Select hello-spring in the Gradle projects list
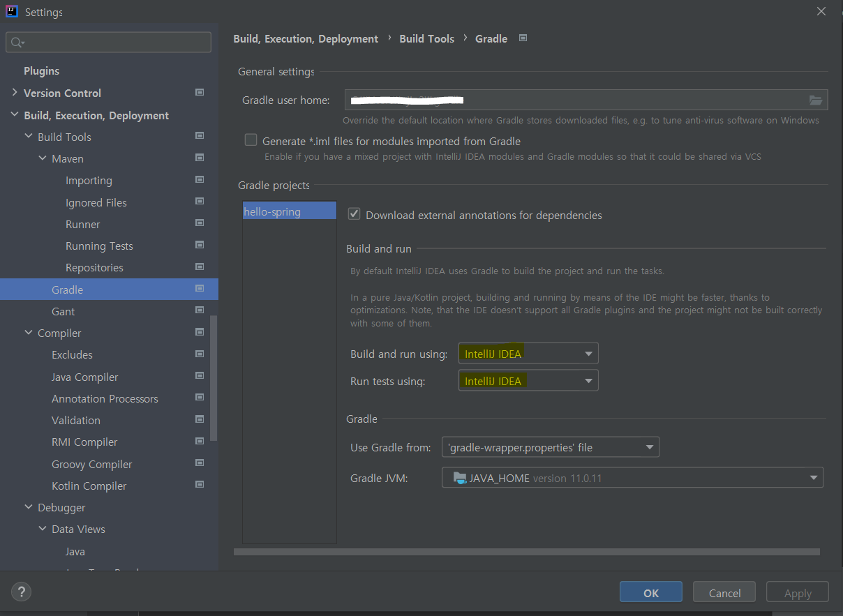This screenshot has width=843, height=616. [289, 211]
